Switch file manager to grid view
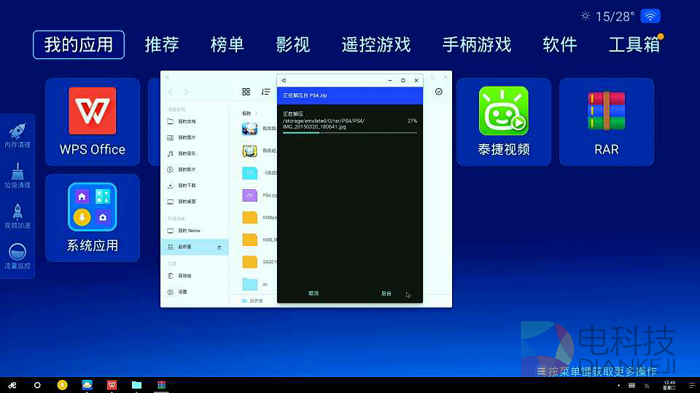Screen dimensions: 700x393 (246, 92)
